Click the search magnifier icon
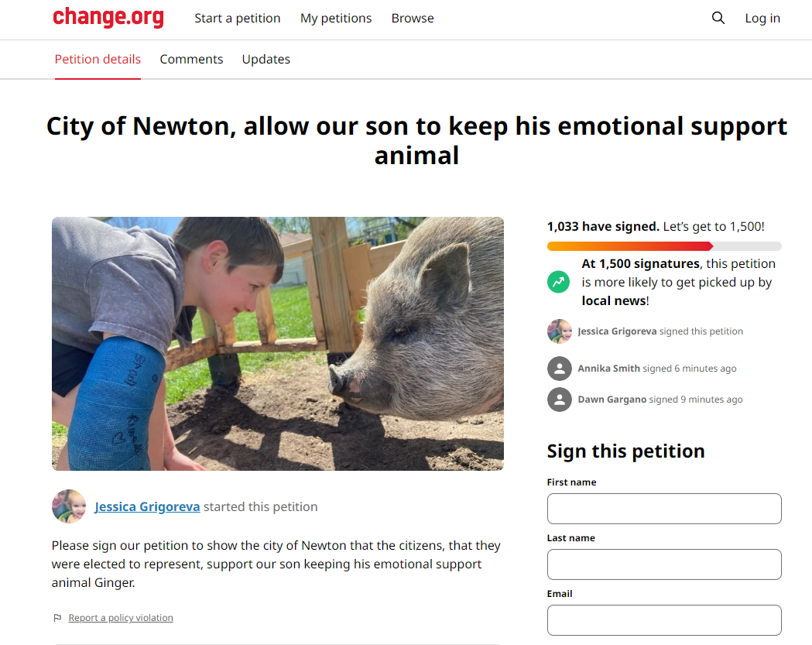 pyautogui.click(x=718, y=18)
